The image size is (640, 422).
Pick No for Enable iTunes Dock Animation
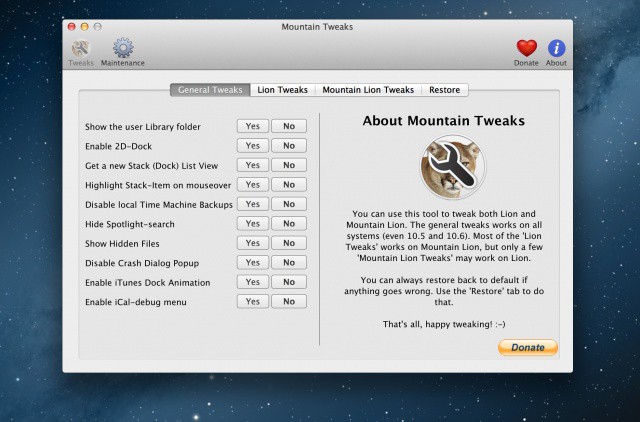coord(289,282)
